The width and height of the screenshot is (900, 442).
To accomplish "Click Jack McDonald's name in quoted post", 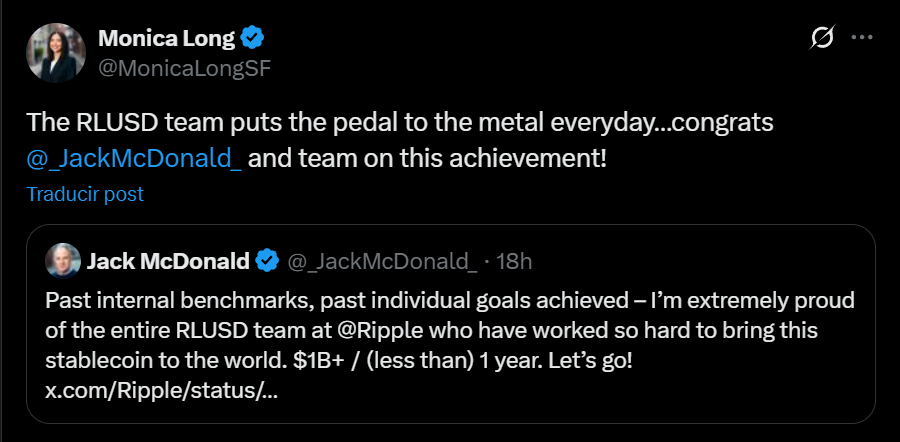I will 167,262.
